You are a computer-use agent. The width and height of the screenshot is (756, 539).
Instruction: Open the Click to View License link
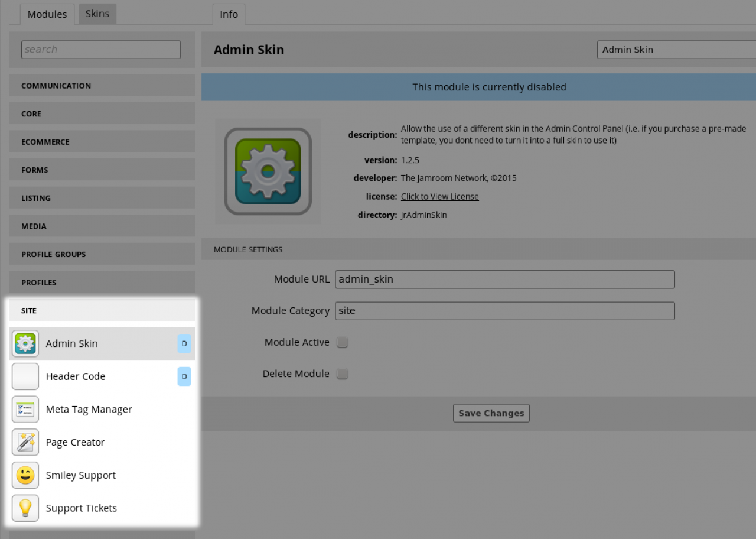[x=439, y=196]
